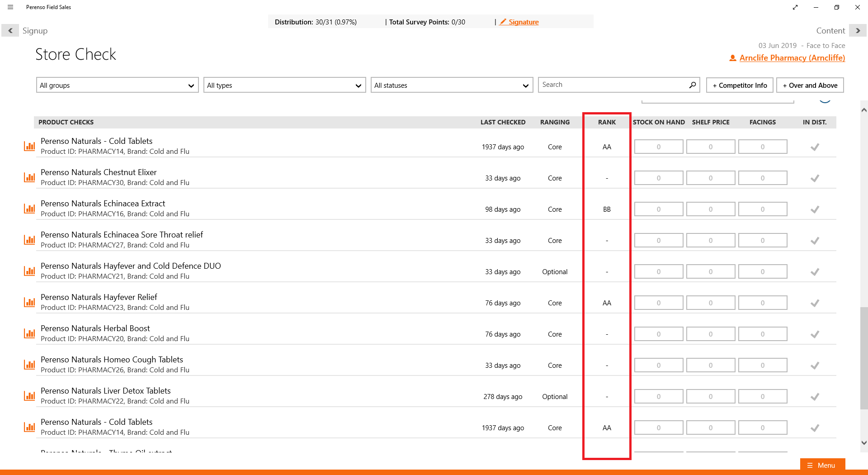Click the 278 days ago value

pyautogui.click(x=503, y=397)
